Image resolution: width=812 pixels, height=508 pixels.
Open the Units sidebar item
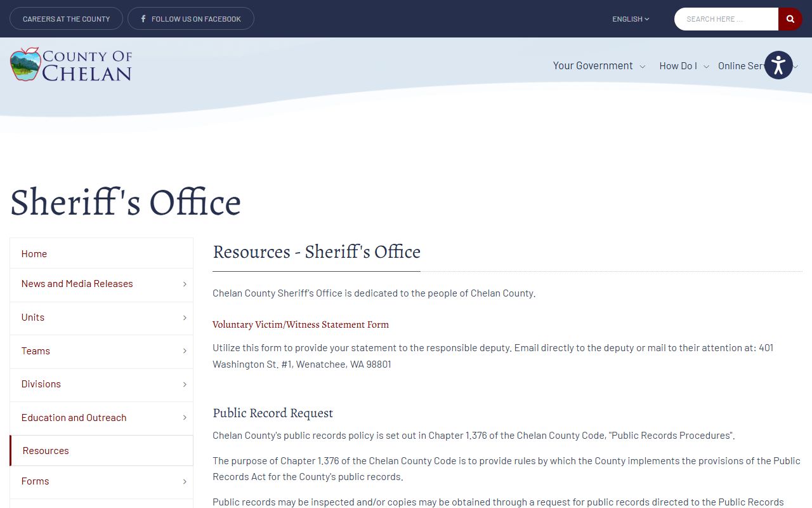click(33, 317)
